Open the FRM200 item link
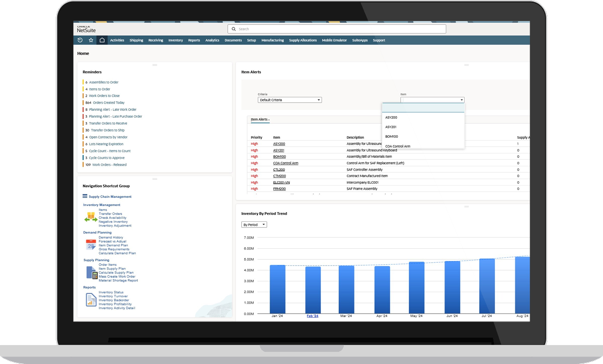Image resolution: width=603 pixels, height=364 pixels. [x=279, y=189]
